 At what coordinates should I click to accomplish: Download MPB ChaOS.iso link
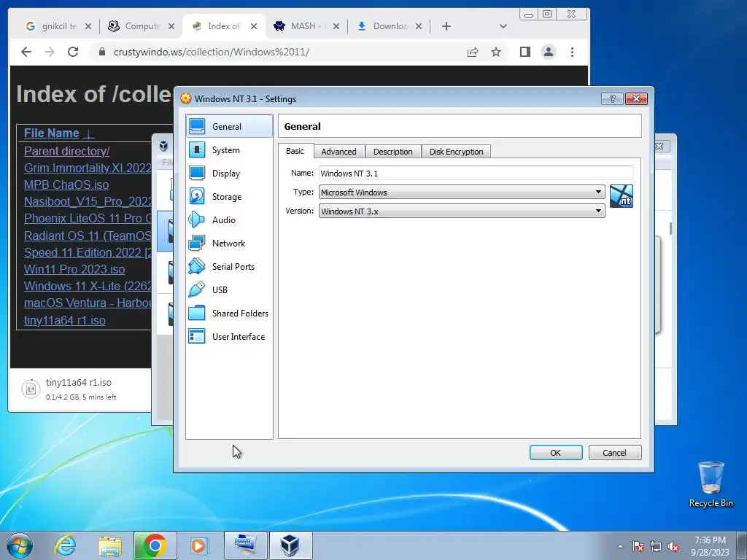[x=66, y=184]
